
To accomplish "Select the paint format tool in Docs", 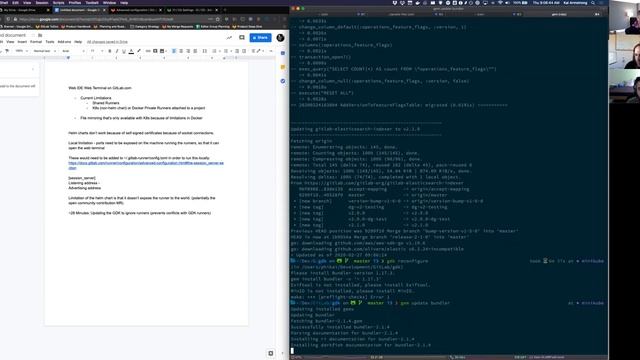I will tap(7, 51).
